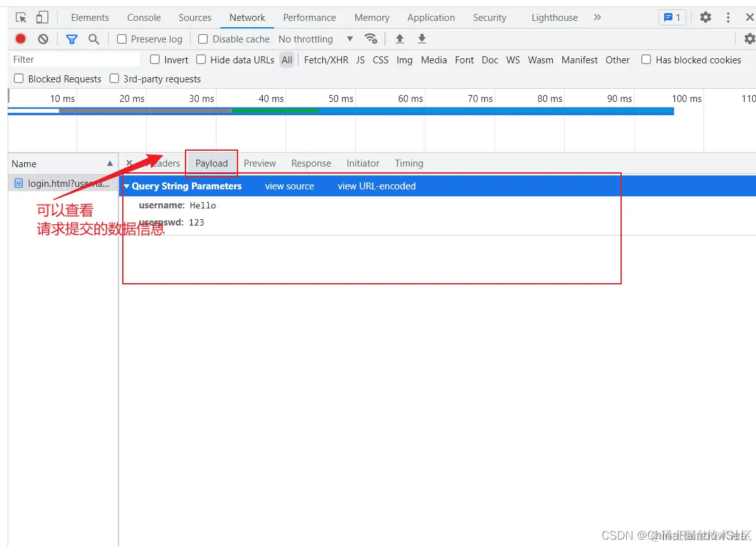The height and width of the screenshot is (546, 756).
Task: Check the Blocked Requests checkbox
Action: pos(19,78)
